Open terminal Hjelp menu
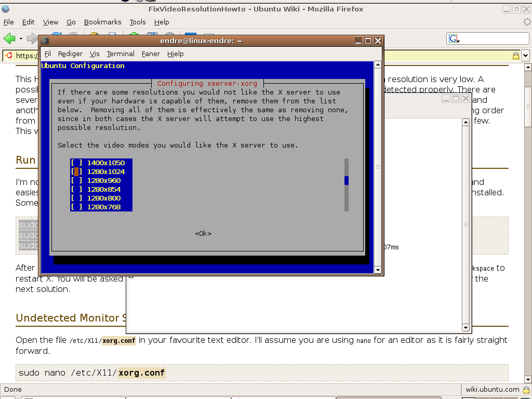 point(176,54)
